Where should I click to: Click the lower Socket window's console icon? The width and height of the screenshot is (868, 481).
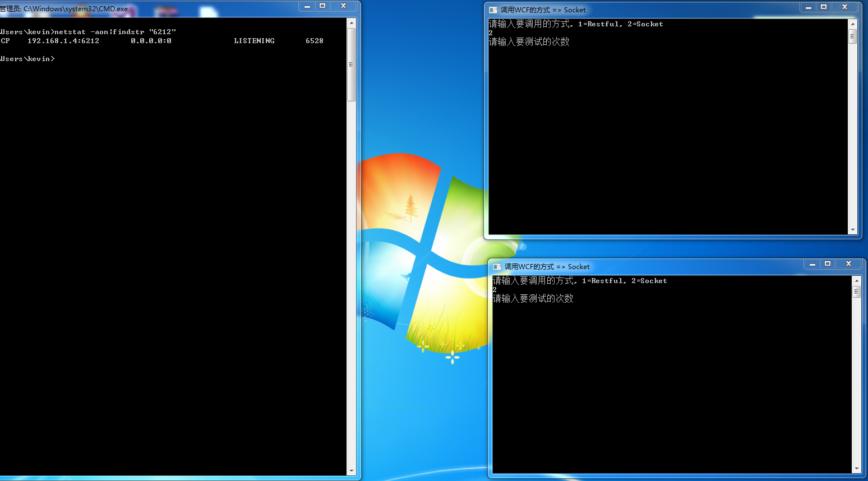[x=497, y=267]
